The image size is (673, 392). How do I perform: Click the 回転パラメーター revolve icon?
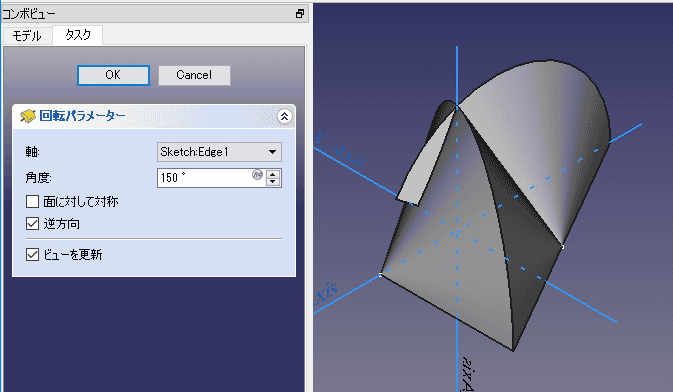pyautogui.click(x=28, y=116)
